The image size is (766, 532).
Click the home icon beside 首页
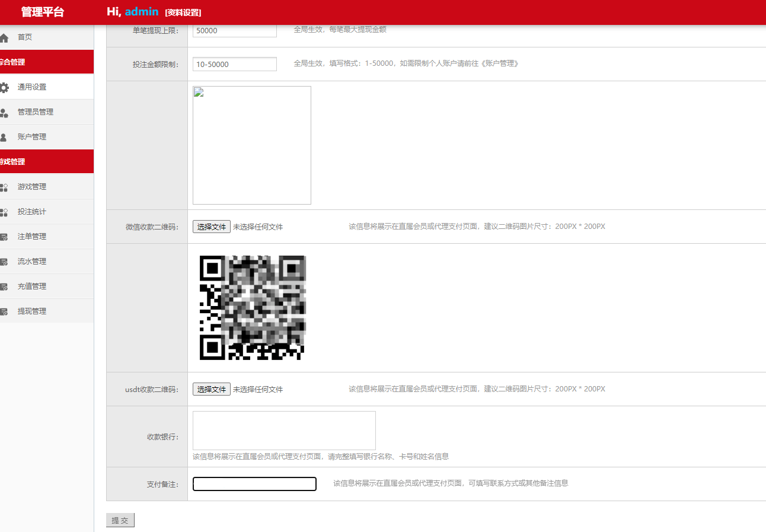pos(4,38)
